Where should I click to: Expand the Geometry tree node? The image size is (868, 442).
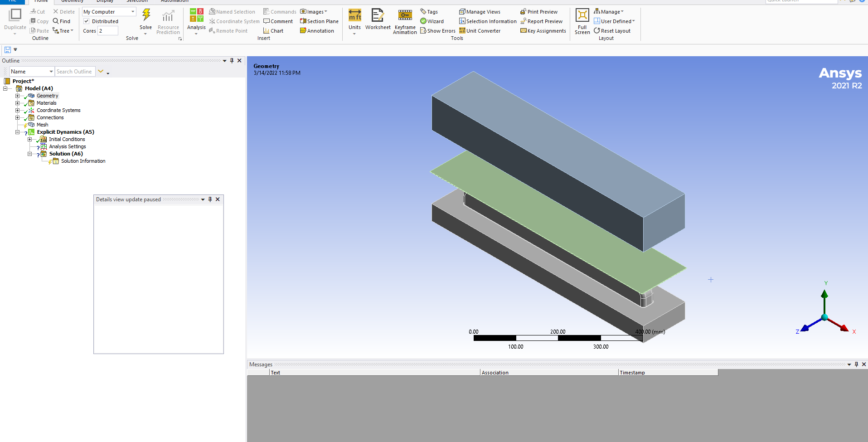pos(18,96)
